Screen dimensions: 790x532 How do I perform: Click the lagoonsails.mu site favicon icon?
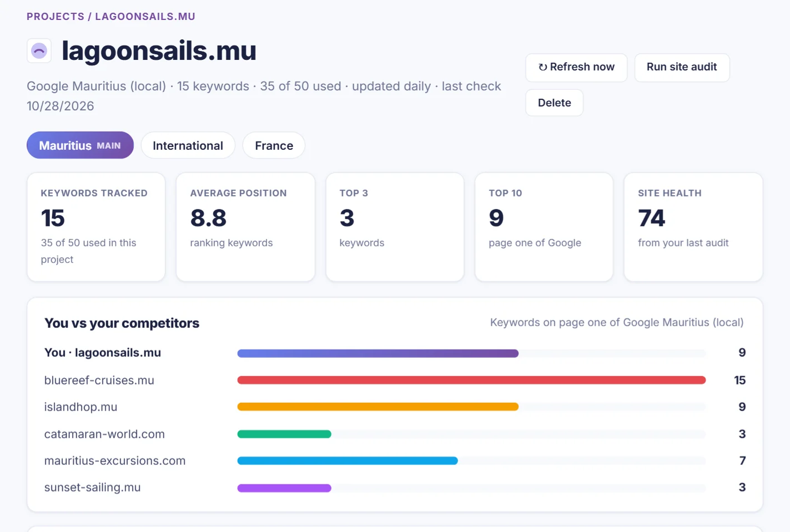pyautogui.click(x=39, y=51)
